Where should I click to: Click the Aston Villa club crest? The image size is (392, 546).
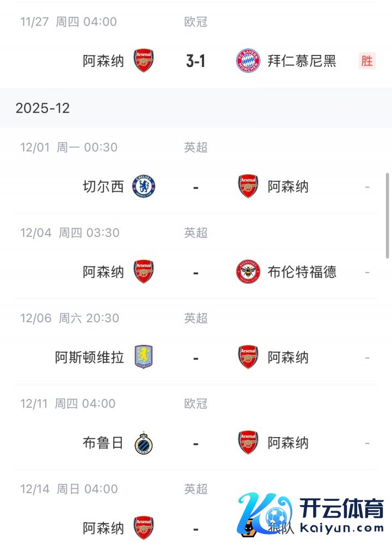point(144,358)
